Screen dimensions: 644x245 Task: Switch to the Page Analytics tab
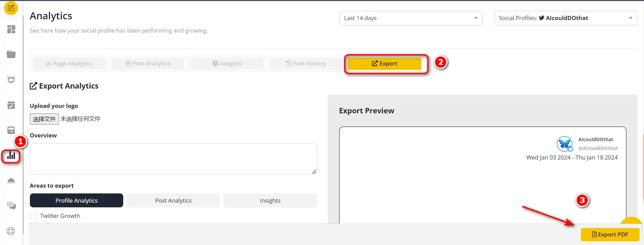[69, 63]
